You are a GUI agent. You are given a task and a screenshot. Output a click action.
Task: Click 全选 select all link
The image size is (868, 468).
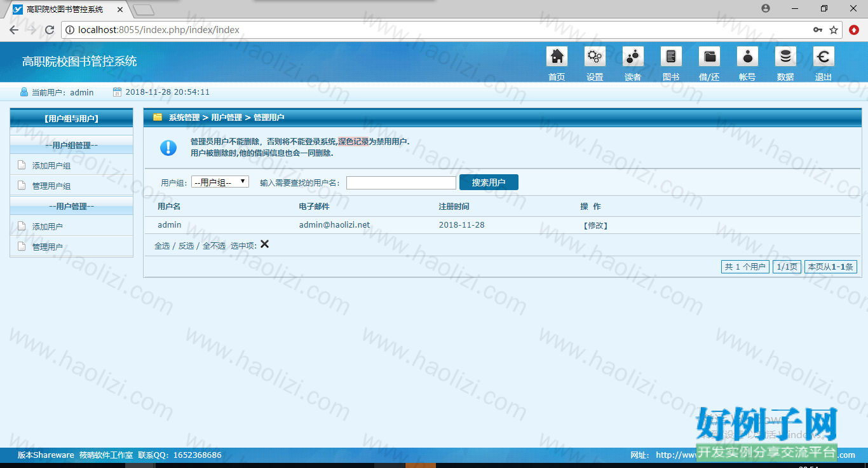162,245
